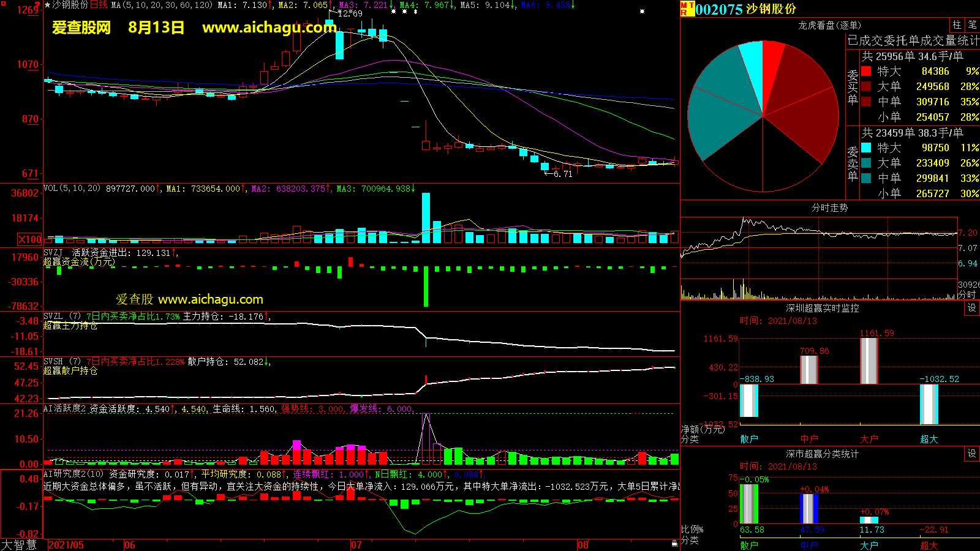Open the SVZJ indicator selector

point(53,253)
